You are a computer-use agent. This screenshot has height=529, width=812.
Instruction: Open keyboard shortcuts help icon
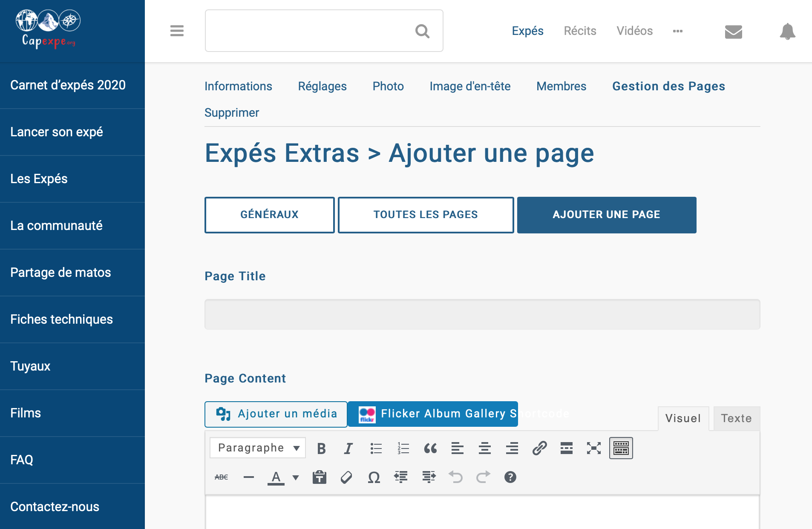tap(510, 477)
